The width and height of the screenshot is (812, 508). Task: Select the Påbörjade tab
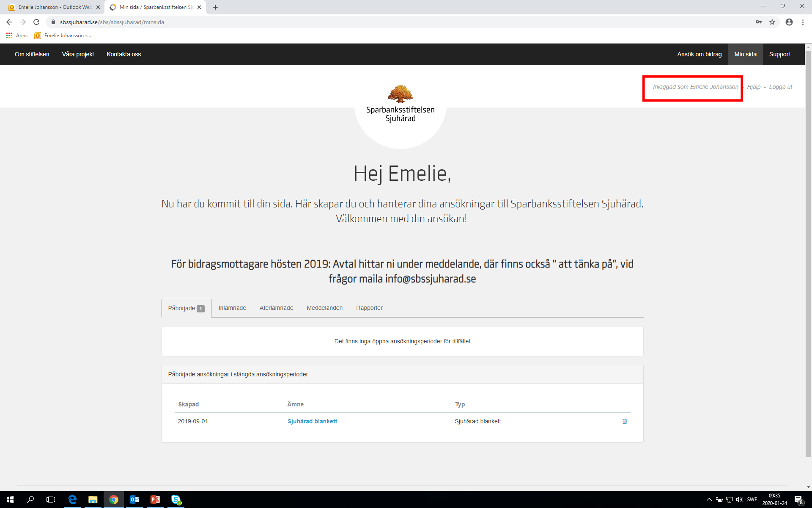(x=186, y=308)
